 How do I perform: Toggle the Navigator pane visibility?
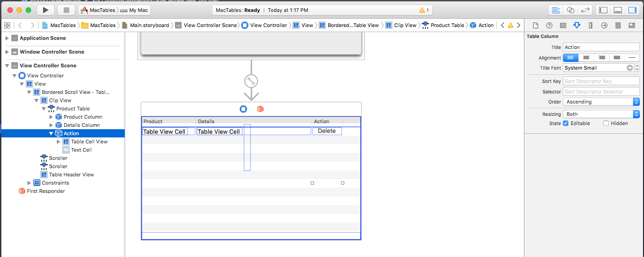603,10
